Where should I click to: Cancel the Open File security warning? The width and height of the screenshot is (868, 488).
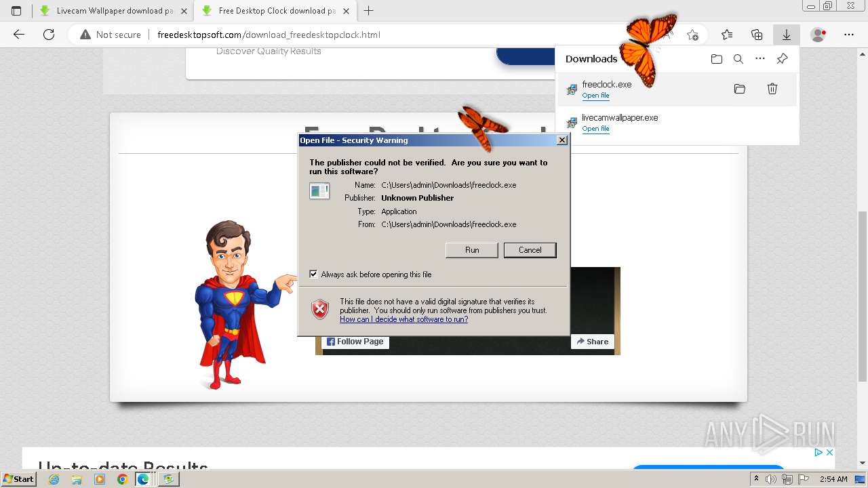coord(530,250)
